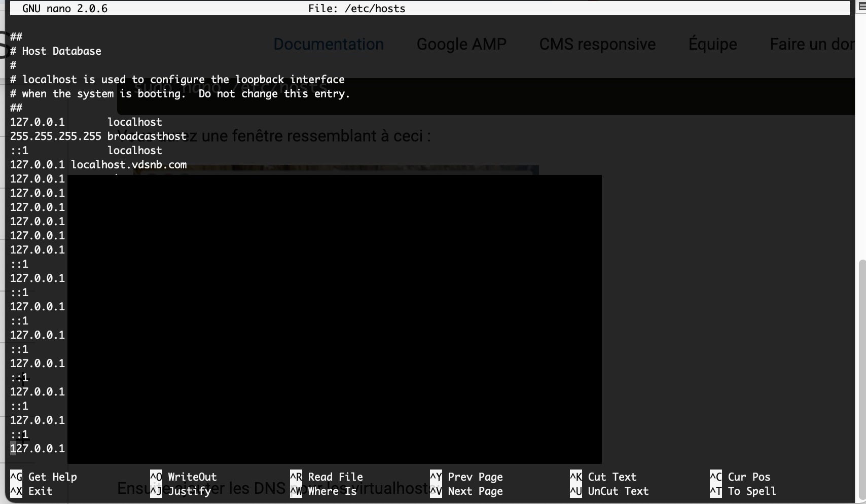Place cursor on localhost.vdsnb.com entry

129,164
